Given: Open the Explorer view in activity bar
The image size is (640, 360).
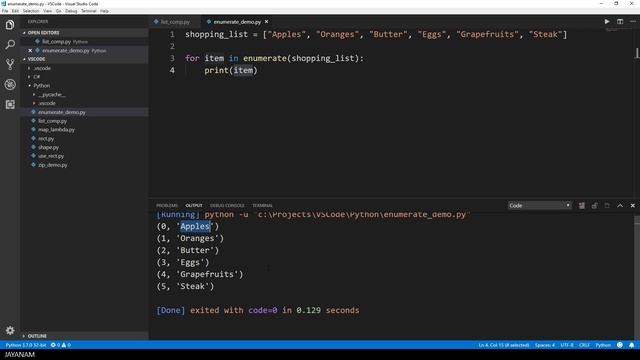Looking at the screenshot, I should (10, 24).
